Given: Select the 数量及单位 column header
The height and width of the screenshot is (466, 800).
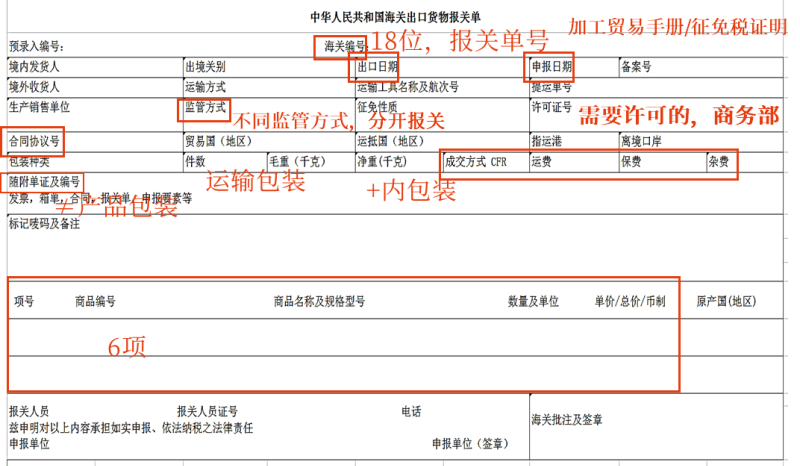Looking at the screenshot, I should 533,302.
